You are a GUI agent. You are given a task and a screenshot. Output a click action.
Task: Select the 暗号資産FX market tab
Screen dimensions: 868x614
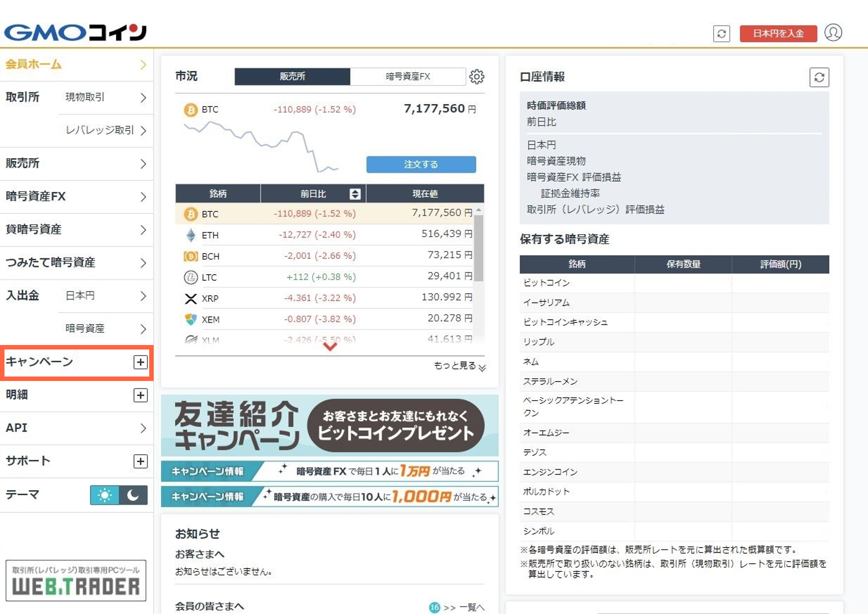point(408,77)
